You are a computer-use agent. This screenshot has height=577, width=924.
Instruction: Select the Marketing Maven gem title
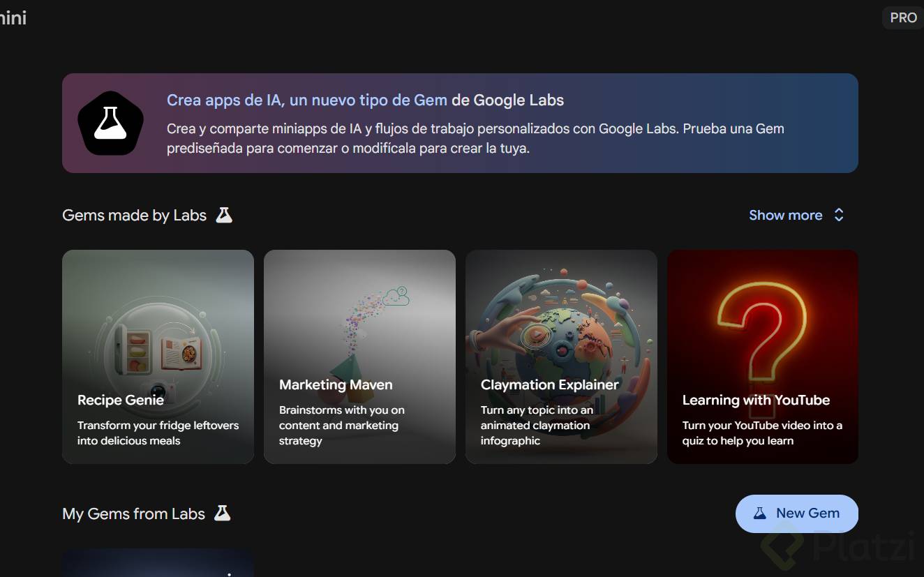pyautogui.click(x=336, y=384)
